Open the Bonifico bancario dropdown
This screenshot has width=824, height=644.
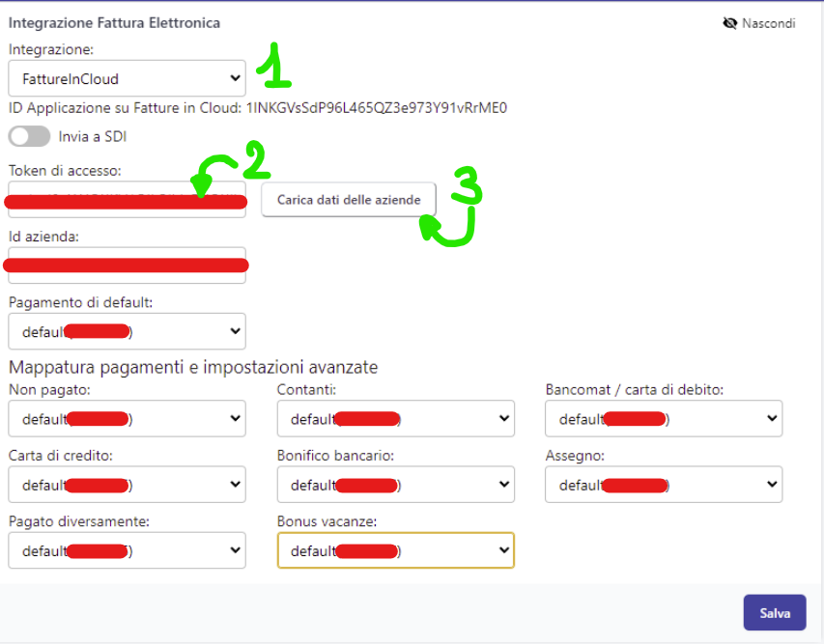395,485
